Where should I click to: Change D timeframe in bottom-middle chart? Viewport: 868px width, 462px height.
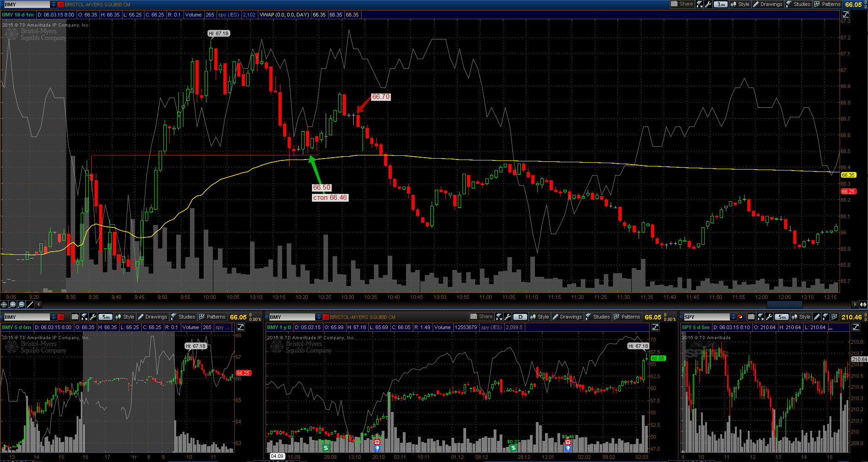click(x=520, y=317)
